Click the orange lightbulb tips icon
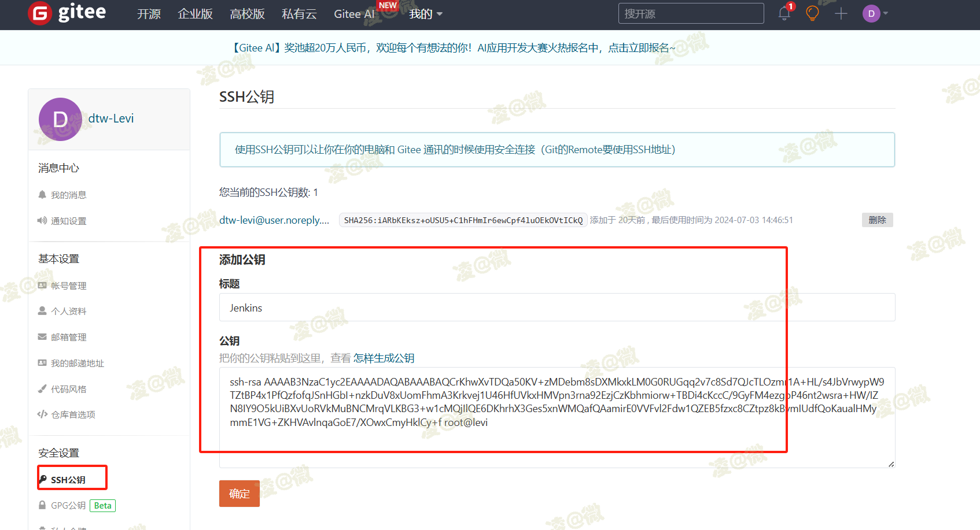Screen dimensions: 980x530 click(x=812, y=13)
